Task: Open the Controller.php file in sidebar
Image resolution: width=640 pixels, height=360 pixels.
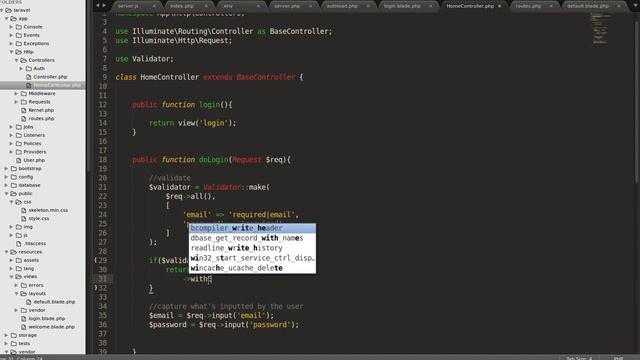Action: (x=50, y=77)
